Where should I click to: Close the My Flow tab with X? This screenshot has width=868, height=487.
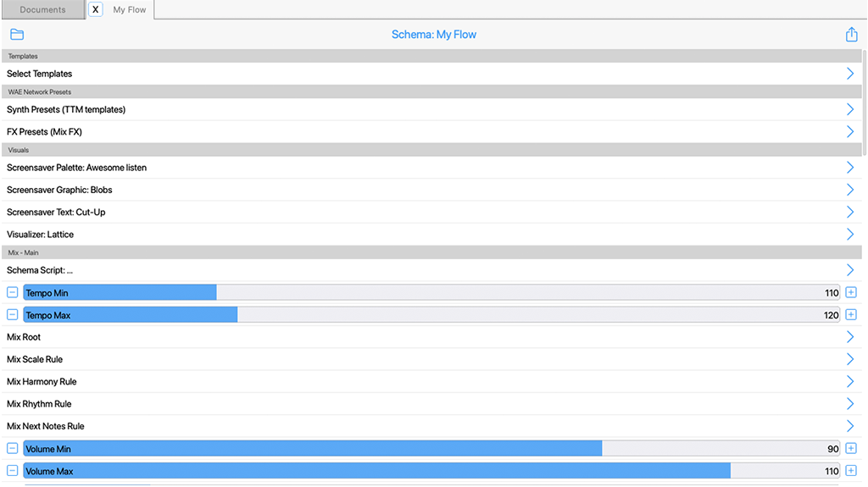pos(96,10)
